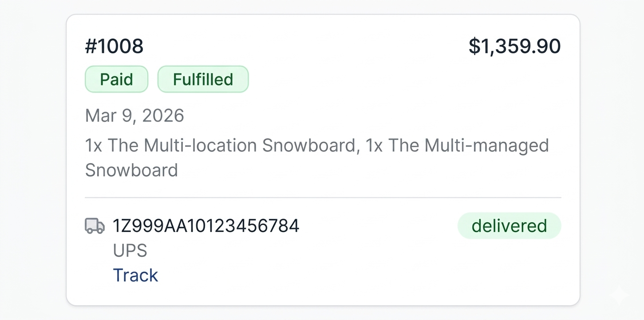Screen dimensions: 644x320
Task: Click the Mar 9, 2026 order date
Action: pyautogui.click(x=134, y=116)
